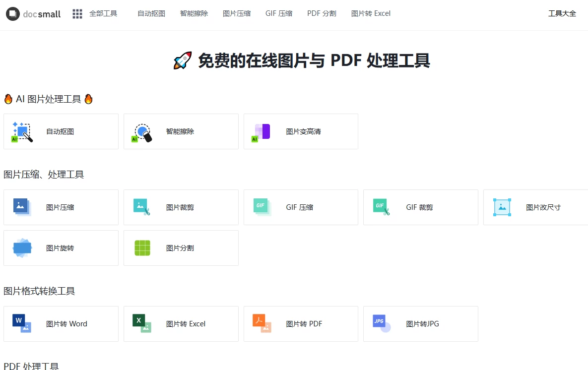The height and width of the screenshot is (370, 588).
Task: Click the 图片裁剪 scissors icon
Action: 142,207
